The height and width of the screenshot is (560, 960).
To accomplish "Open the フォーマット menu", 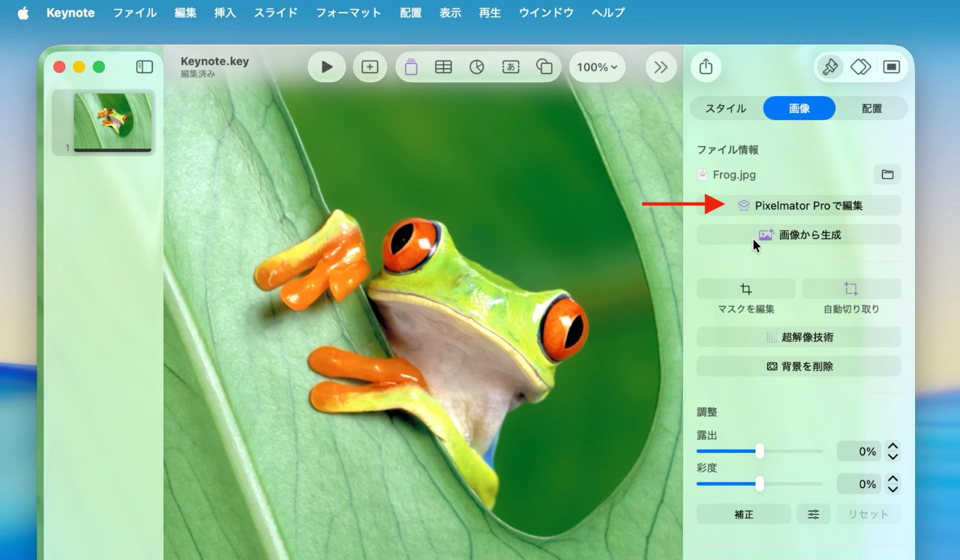I will 348,13.
